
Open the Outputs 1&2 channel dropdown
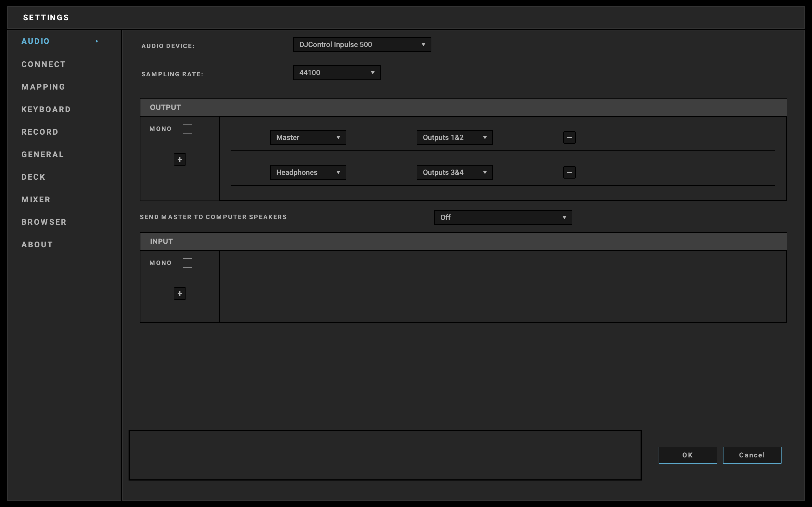click(454, 137)
